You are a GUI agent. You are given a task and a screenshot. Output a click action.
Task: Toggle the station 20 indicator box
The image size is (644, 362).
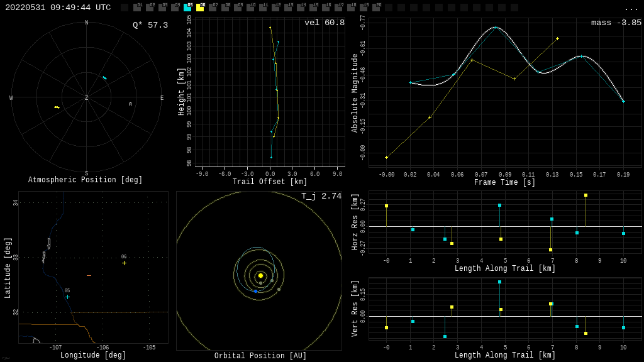pos(376,8)
